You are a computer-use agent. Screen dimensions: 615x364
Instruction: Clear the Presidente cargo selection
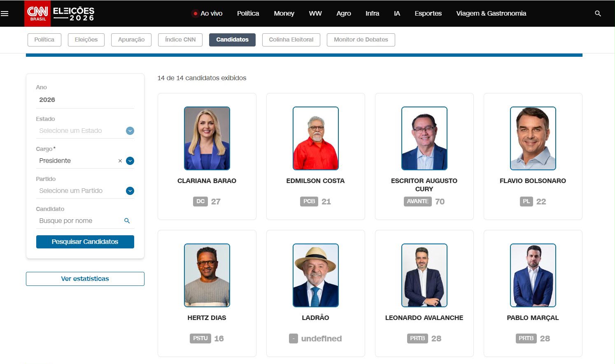[120, 161]
